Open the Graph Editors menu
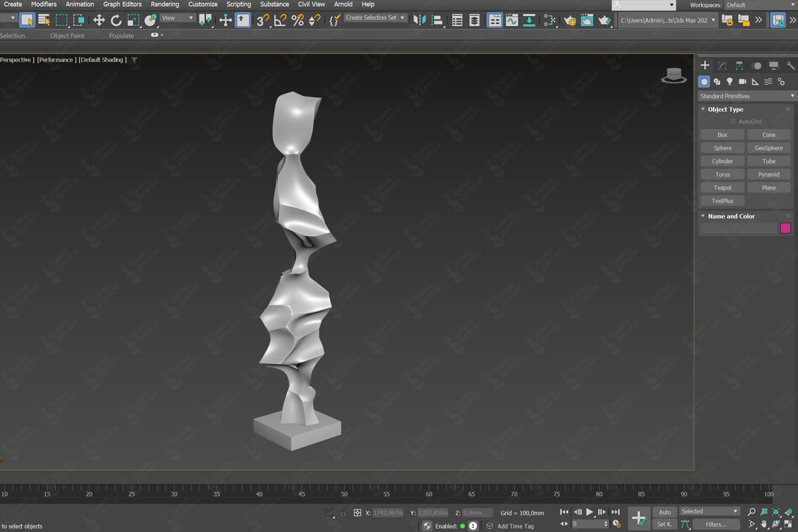Screen dimensions: 798x532 pos(122,4)
